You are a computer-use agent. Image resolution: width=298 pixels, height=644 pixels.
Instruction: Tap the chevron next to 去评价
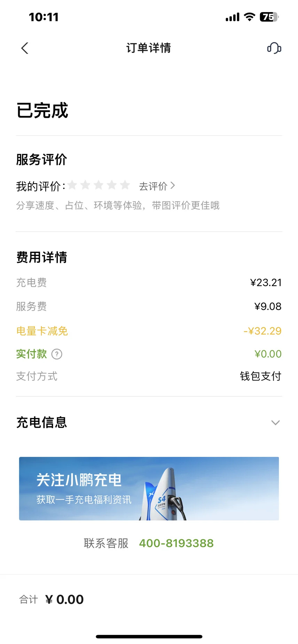coord(173,186)
